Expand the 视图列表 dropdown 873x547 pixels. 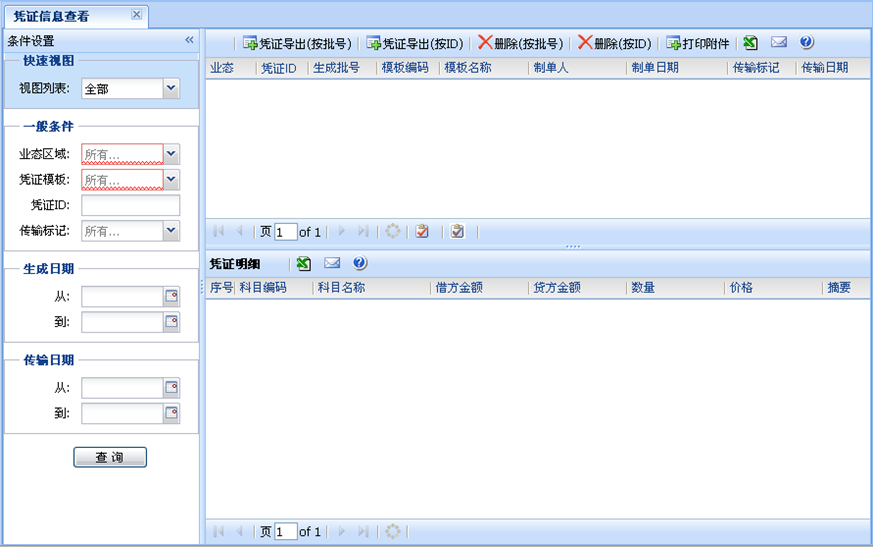tap(171, 89)
